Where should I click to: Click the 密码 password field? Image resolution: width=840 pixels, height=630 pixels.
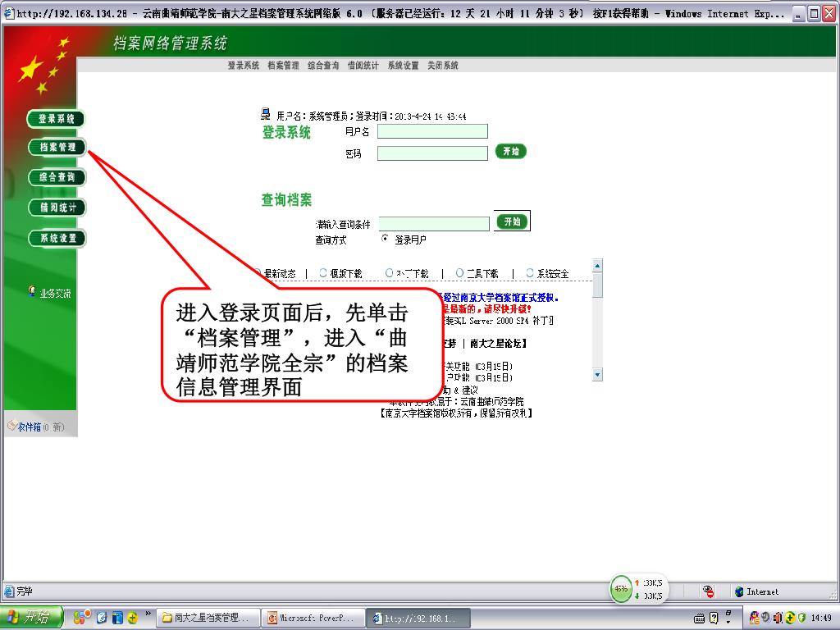433,153
